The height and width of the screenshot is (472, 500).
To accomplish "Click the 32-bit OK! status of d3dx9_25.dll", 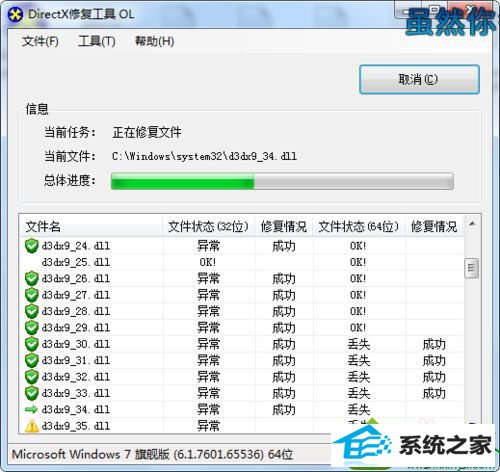I will [208, 262].
